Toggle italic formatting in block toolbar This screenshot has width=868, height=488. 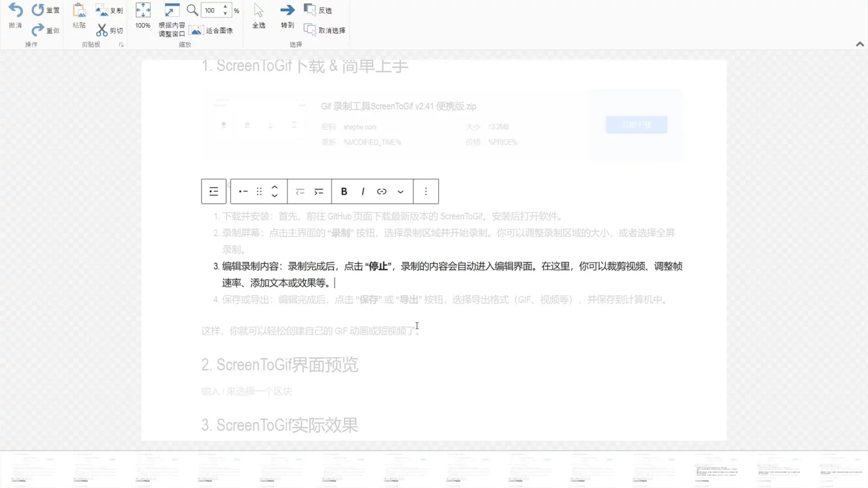click(363, 192)
